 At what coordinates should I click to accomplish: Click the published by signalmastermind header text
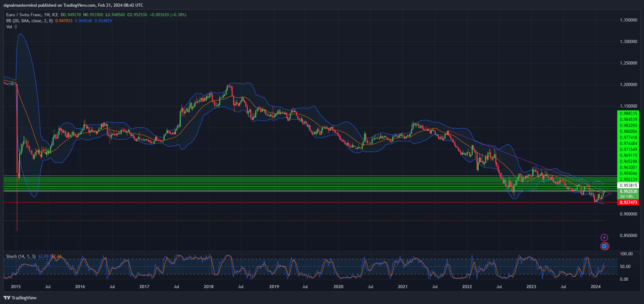(73, 5)
